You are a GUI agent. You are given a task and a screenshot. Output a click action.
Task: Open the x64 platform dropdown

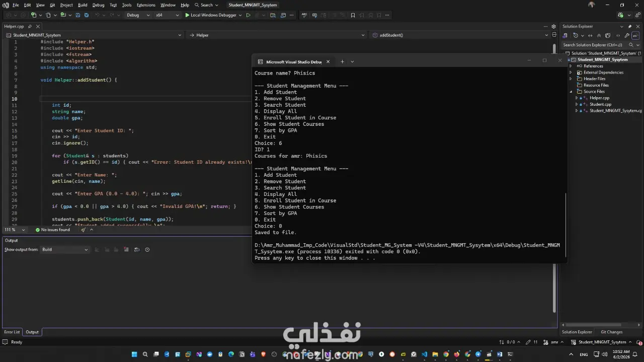point(167,15)
